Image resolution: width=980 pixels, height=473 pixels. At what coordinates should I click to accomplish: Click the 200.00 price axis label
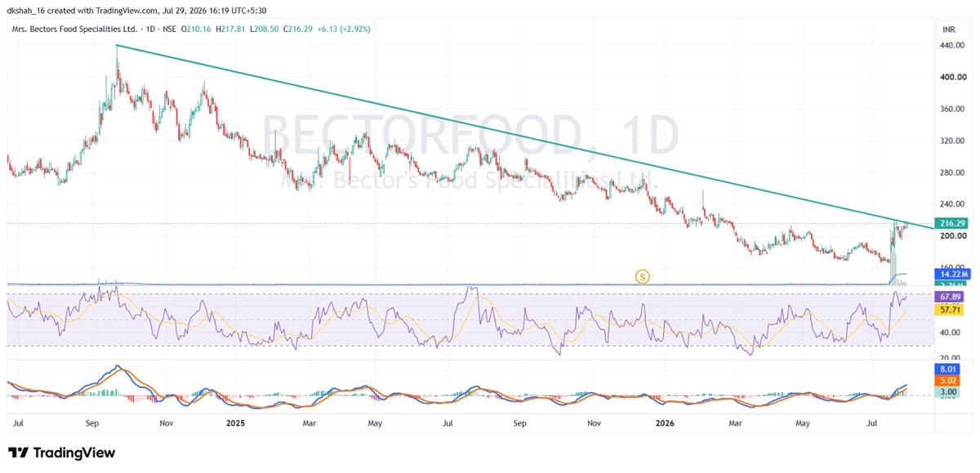pos(952,236)
